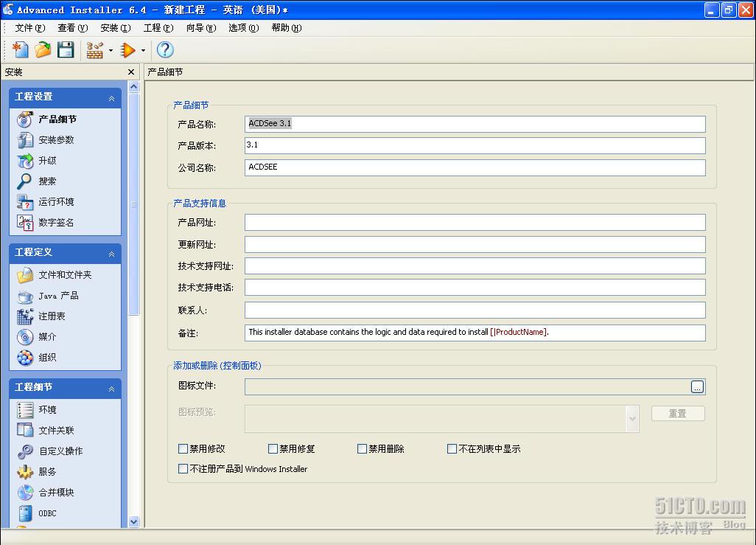Click sidebar scrollbar up arrow
Viewport: 756px width, 545px height.
pyautogui.click(x=134, y=87)
